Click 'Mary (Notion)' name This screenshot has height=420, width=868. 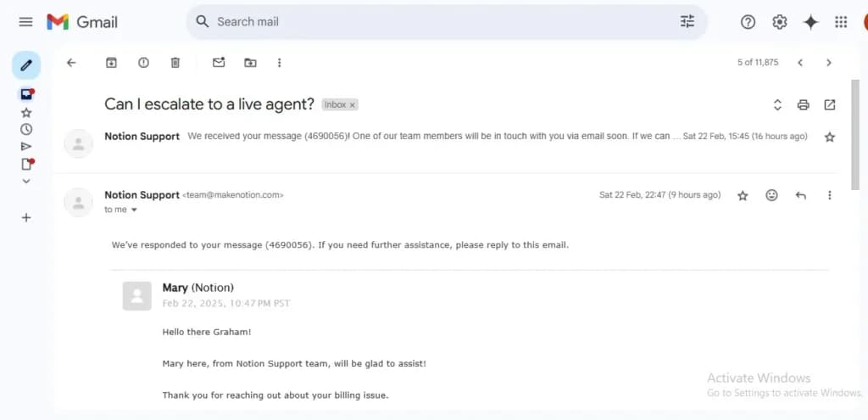(198, 288)
